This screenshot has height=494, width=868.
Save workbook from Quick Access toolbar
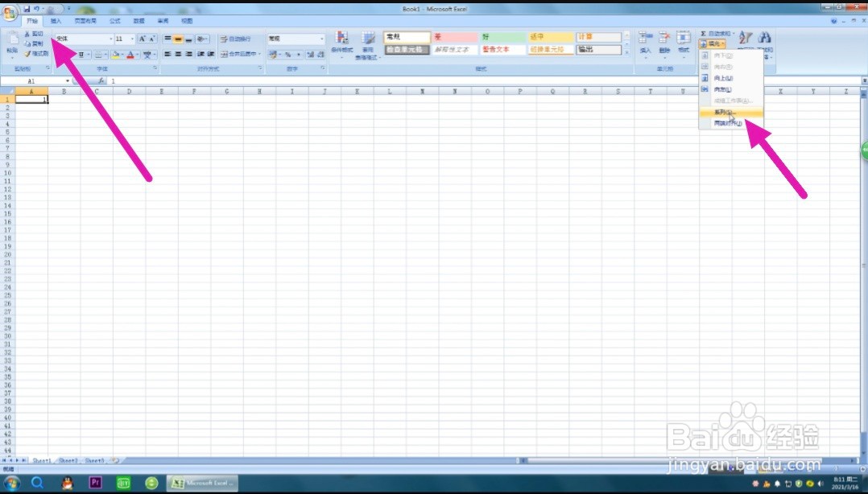point(26,10)
